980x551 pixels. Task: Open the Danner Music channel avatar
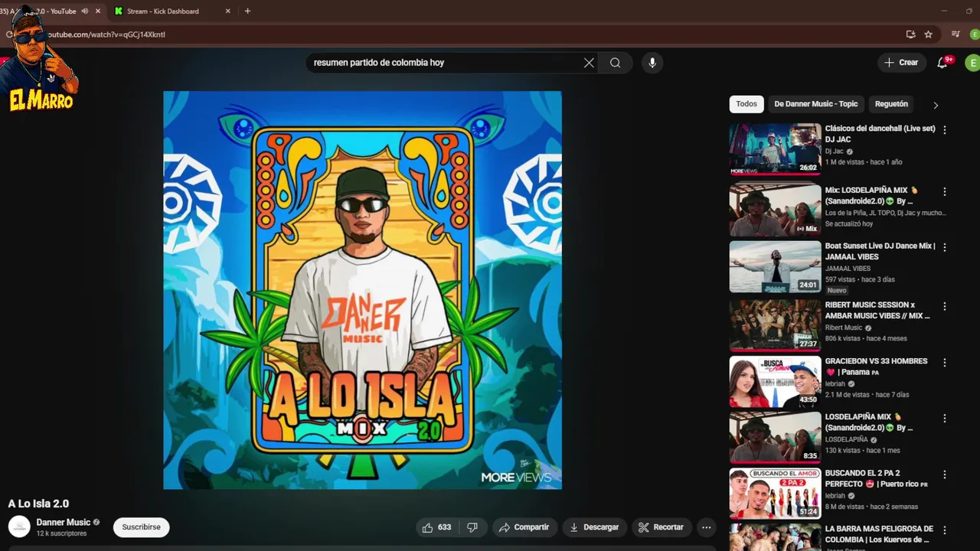[x=19, y=527]
